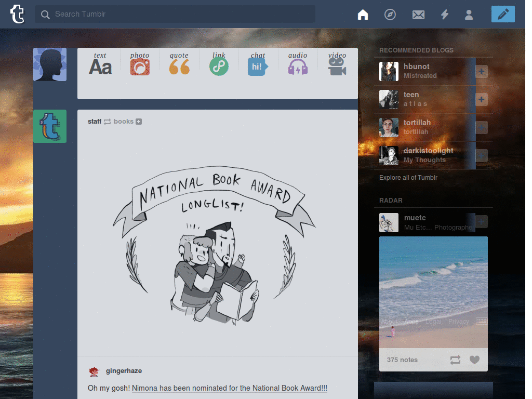Follow hbunot with the plus button
This screenshot has width=532, height=399.
(x=481, y=72)
